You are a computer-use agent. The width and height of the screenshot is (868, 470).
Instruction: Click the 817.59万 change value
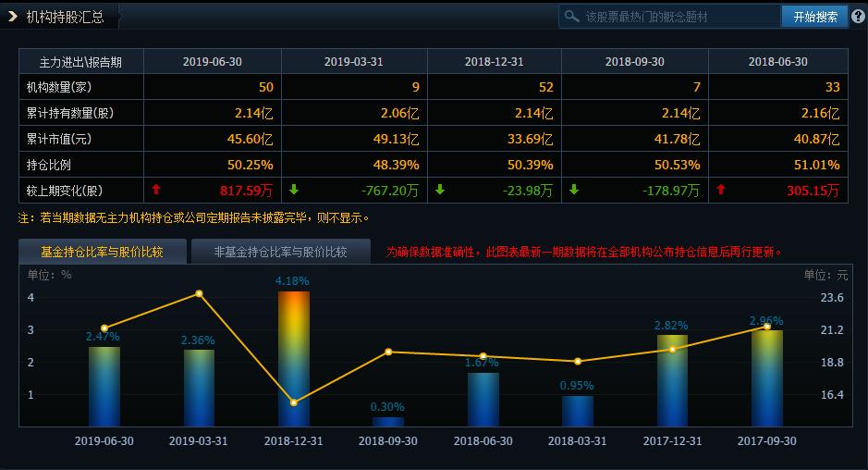tap(246, 191)
